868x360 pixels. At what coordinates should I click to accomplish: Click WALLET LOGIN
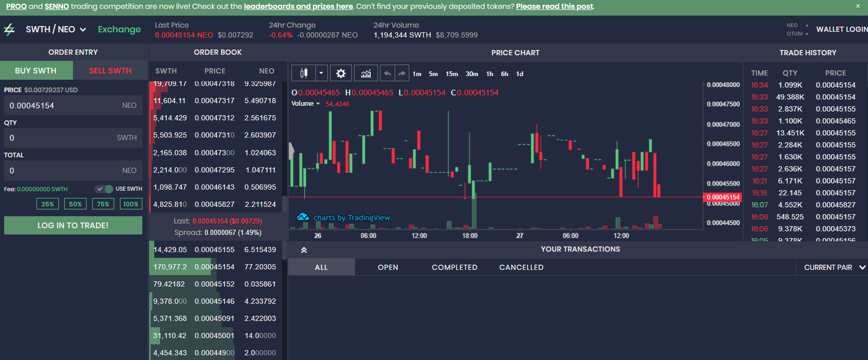(x=841, y=29)
